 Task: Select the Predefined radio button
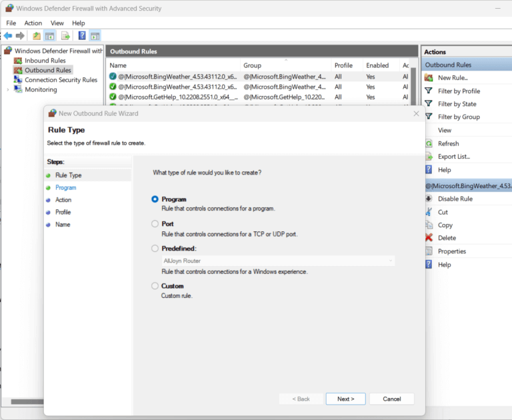point(155,249)
